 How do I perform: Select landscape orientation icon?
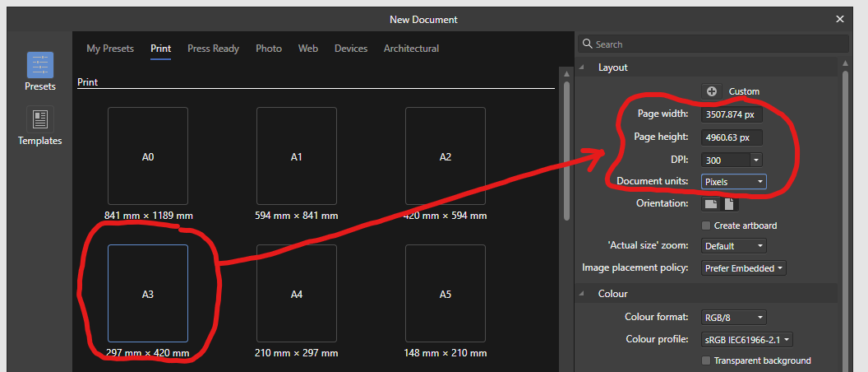(x=711, y=204)
